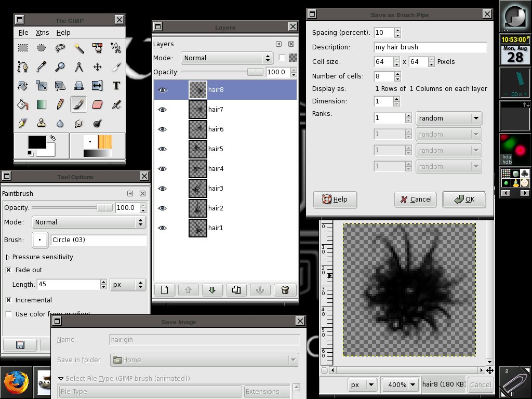Choose the Bucket Fill tool

(x=23, y=104)
